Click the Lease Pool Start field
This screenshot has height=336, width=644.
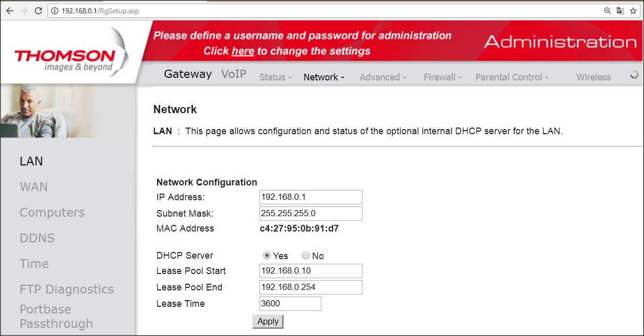[x=311, y=271]
